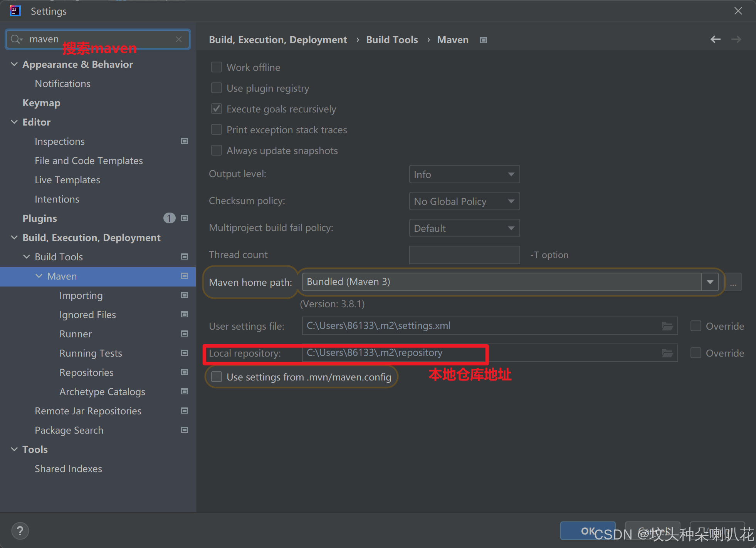Image resolution: width=756 pixels, height=548 pixels.
Task: Enable Use plugin registry checkbox
Action: (x=217, y=88)
